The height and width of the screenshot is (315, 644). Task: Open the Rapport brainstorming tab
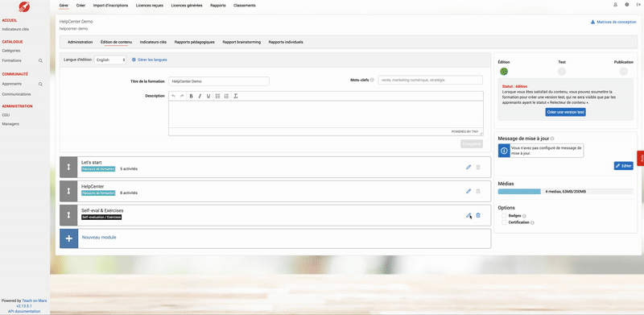(242, 42)
